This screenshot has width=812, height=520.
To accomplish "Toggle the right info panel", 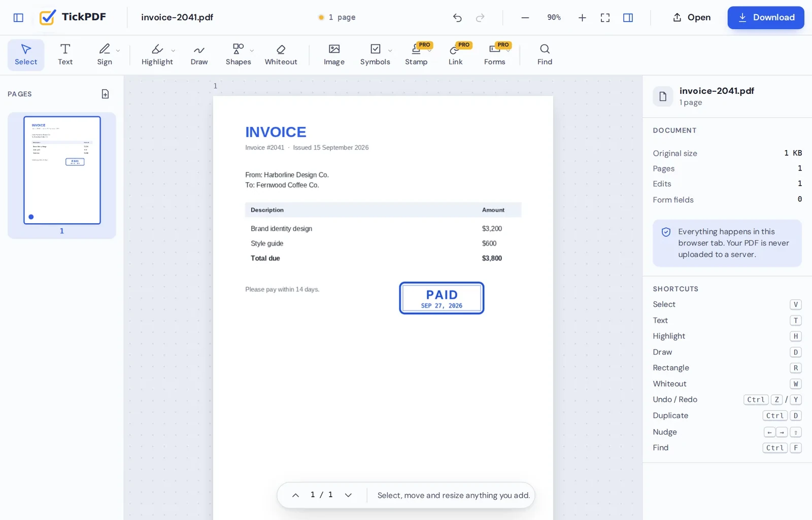I will tap(628, 18).
